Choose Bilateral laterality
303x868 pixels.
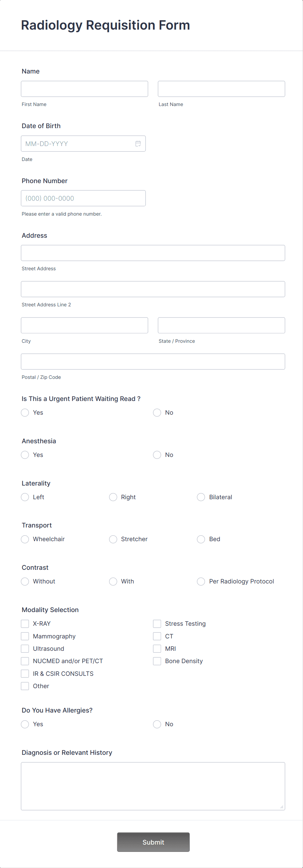[201, 497]
